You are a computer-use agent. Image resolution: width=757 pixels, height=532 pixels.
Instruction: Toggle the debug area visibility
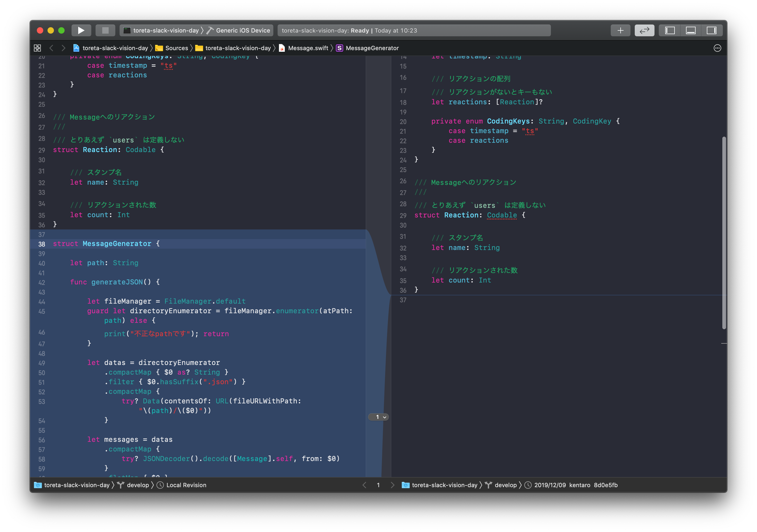[x=691, y=30]
